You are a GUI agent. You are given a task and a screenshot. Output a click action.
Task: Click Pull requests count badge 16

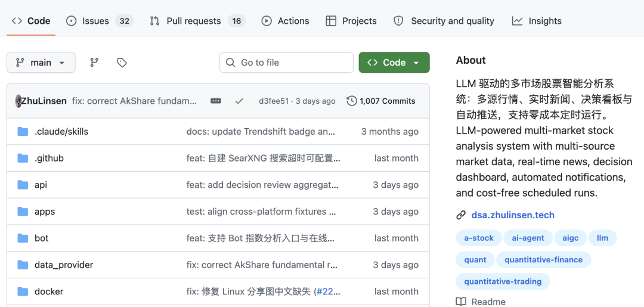point(237,21)
